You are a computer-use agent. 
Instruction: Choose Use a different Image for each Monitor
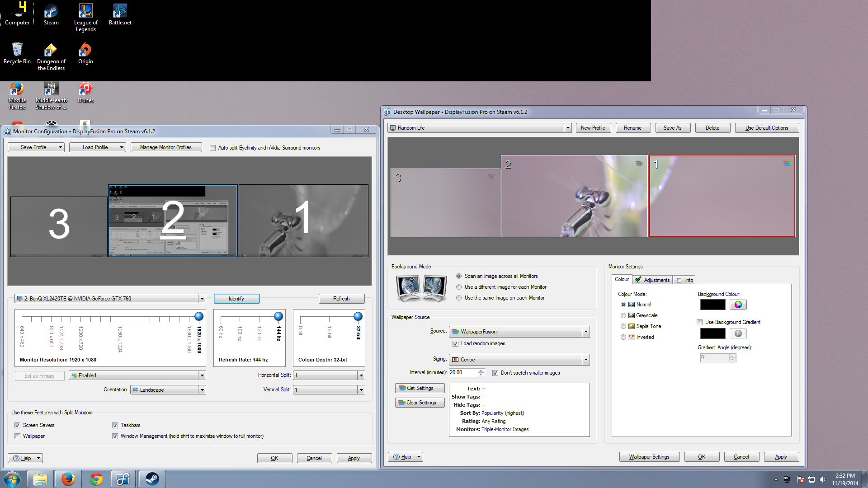click(x=459, y=287)
